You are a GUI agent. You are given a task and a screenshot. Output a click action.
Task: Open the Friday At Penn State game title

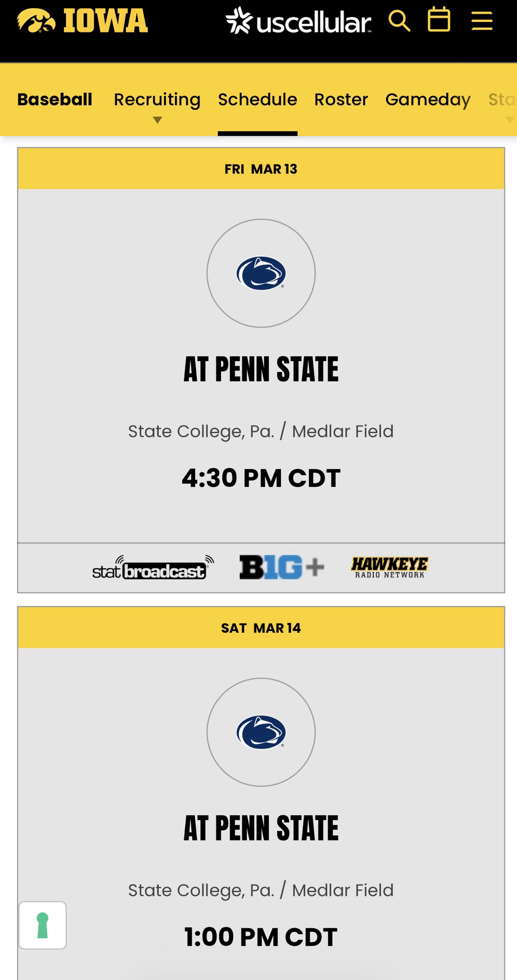[261, 369]
